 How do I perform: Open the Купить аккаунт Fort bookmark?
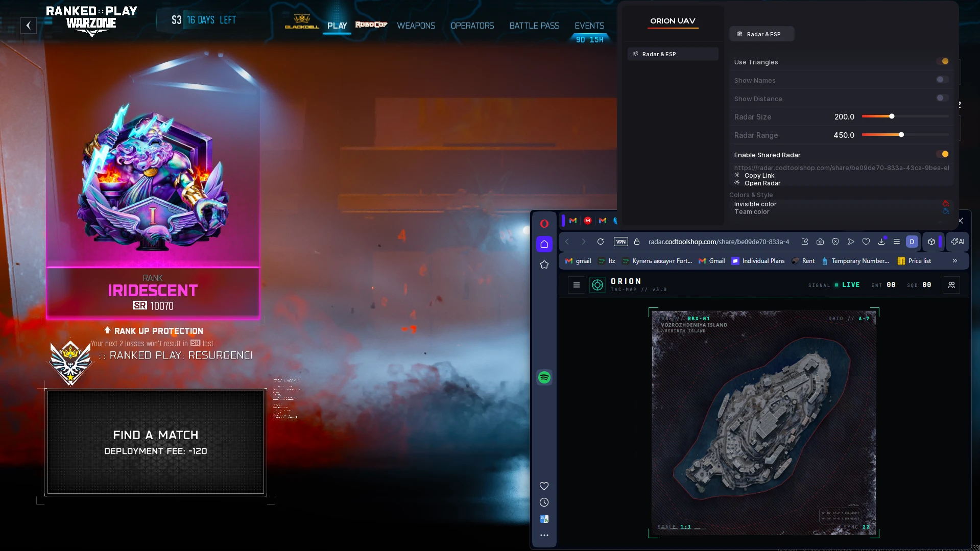[x=657, y=261]
